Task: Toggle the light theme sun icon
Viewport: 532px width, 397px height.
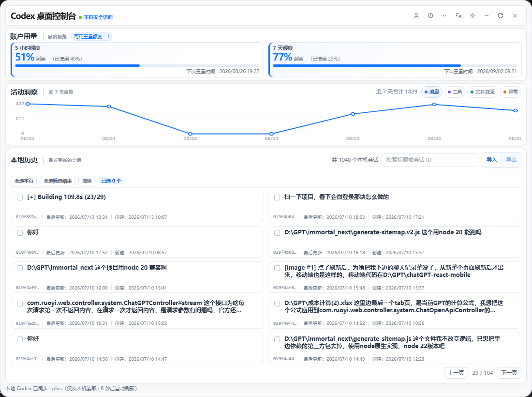Action: 473,15
